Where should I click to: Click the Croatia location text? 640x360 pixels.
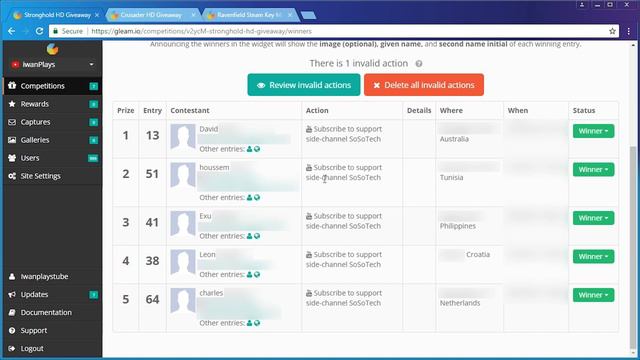click(478, 254)
